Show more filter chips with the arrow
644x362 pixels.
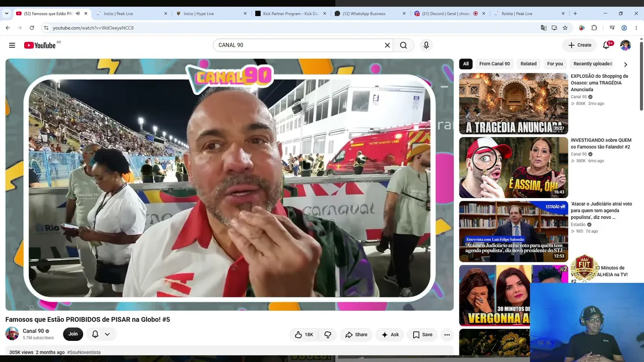tap(625, 64)
